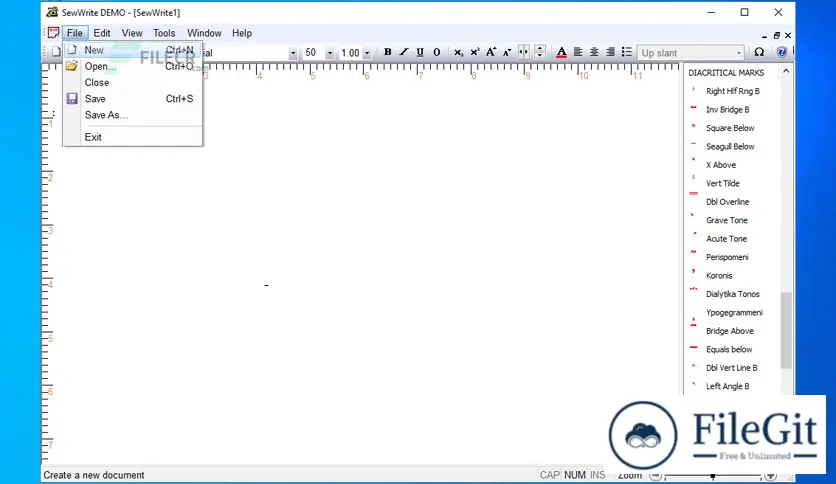Apply subscript formatting
Viewport: 836px width, 484px height.
point(458,52)
